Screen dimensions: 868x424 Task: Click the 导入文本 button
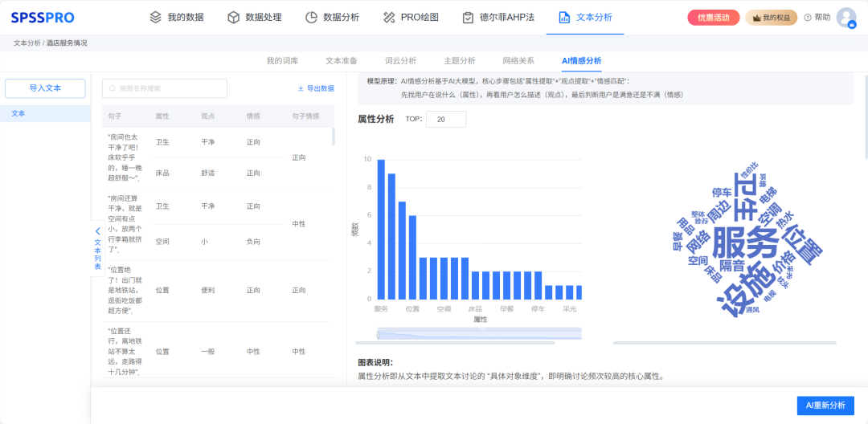pyautogui.click(x=45, y=88)
